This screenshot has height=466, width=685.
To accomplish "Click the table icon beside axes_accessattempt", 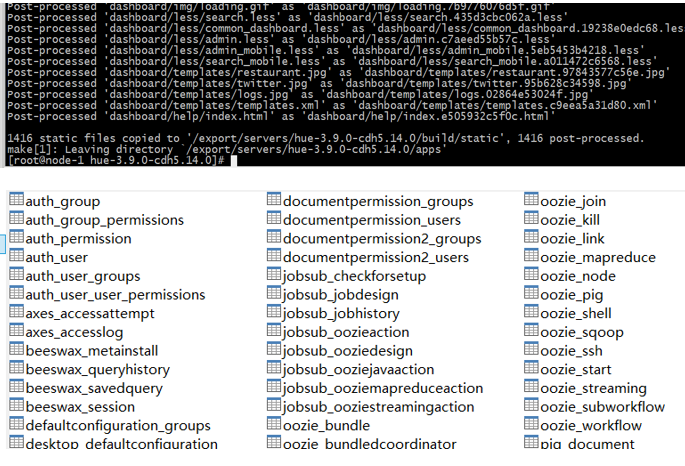I will click(x=17, y=311).
